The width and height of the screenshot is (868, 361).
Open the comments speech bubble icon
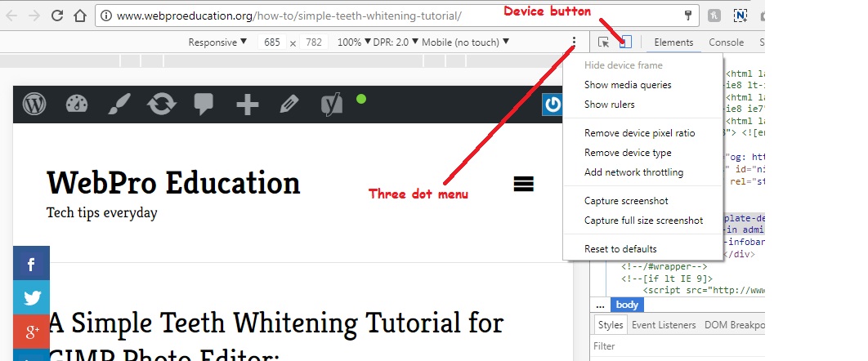point(204,104)
